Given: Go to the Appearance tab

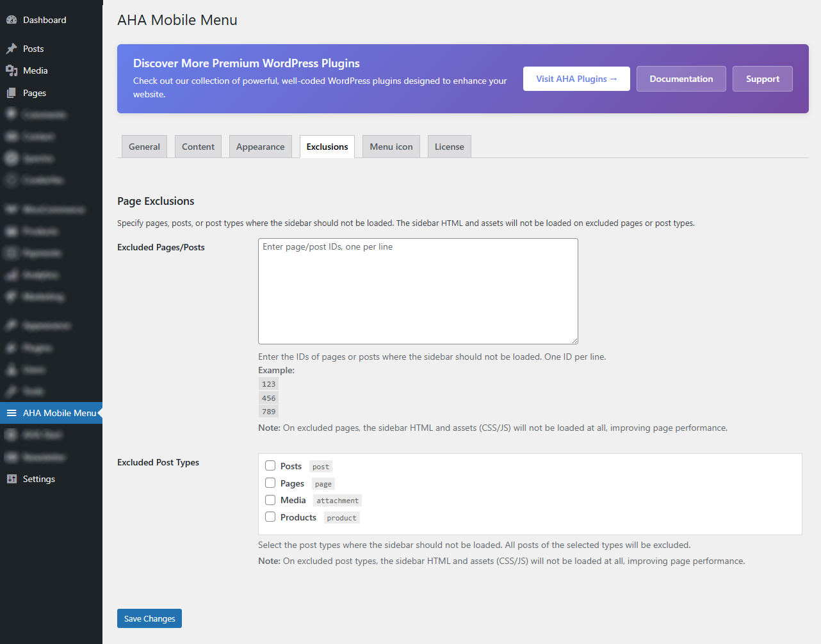Looking at the screenshot, I should click(260, 147).
